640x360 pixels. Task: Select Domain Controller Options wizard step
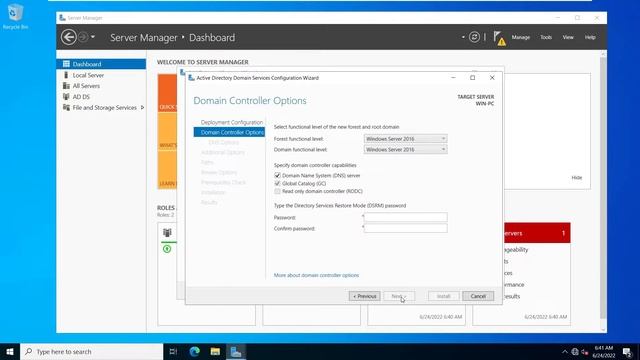click(229, 132)
